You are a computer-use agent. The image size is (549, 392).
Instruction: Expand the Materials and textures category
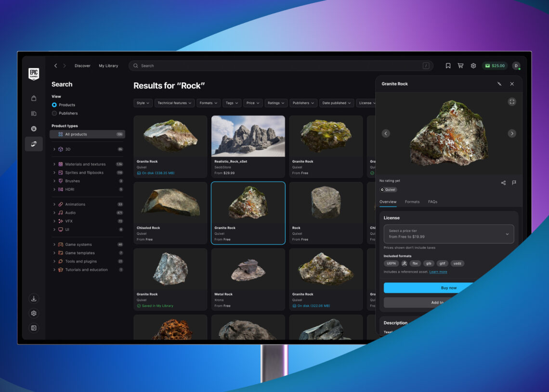54,164
